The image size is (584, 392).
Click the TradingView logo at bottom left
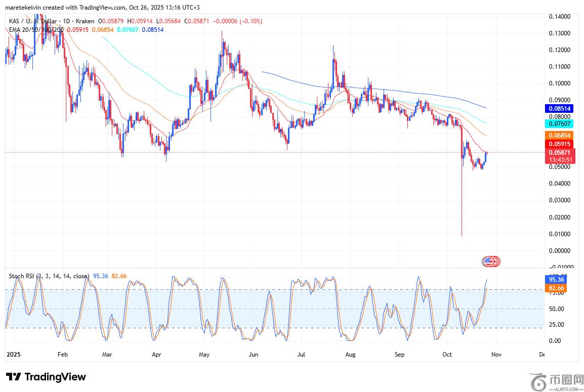[46, 377]
